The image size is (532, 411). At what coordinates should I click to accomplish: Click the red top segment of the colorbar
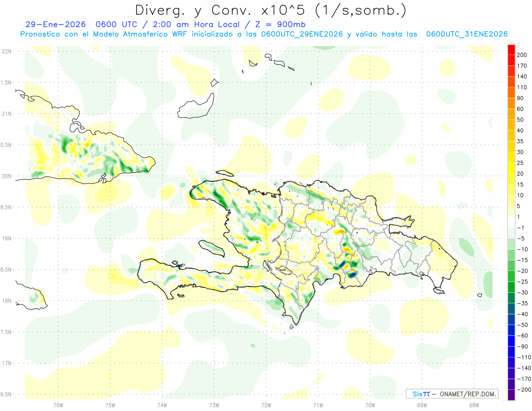tap(511, 50)
